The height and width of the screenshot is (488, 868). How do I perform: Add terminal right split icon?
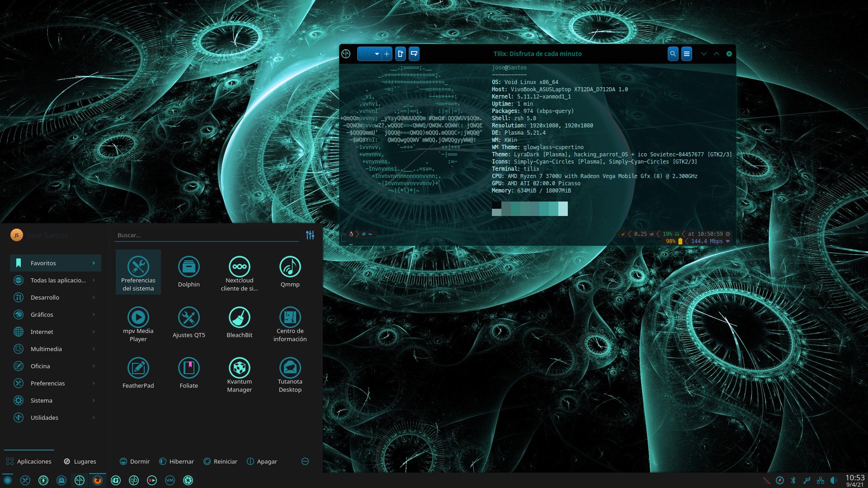point(401,54)
